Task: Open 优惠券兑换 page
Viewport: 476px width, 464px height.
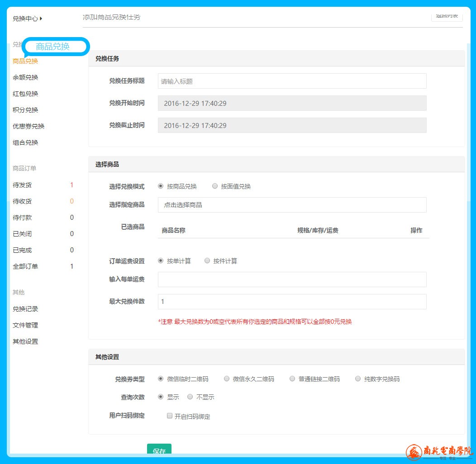Action: pyautogui.click(x=29, y=126)
